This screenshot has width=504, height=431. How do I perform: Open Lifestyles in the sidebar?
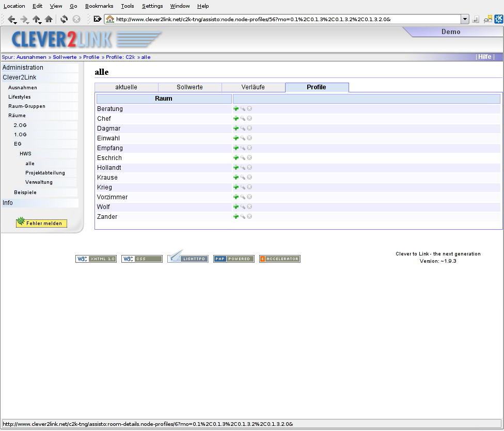coord(20,97)
